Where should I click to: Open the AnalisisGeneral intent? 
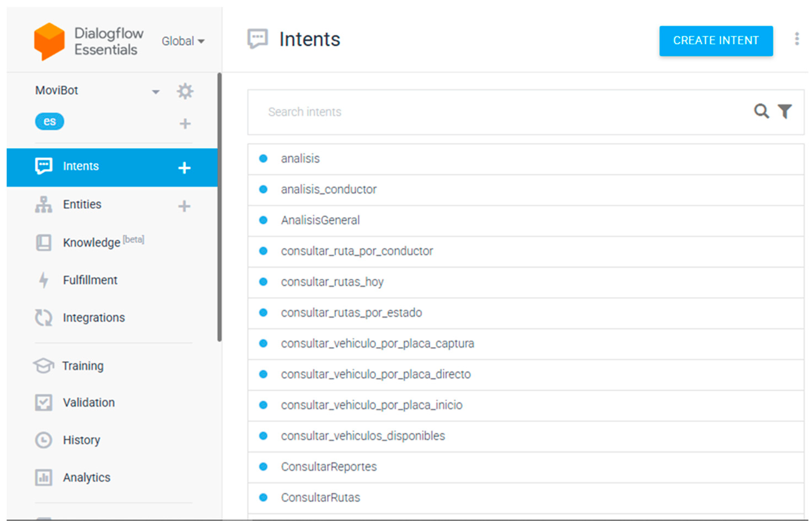coord(320,220)
